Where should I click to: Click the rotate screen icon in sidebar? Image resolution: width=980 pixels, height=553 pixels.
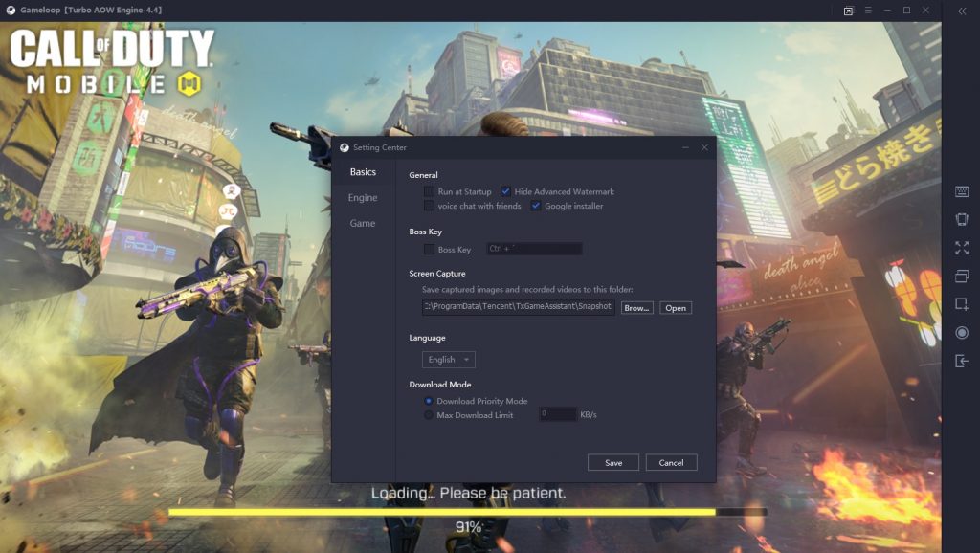pos(962,219)
